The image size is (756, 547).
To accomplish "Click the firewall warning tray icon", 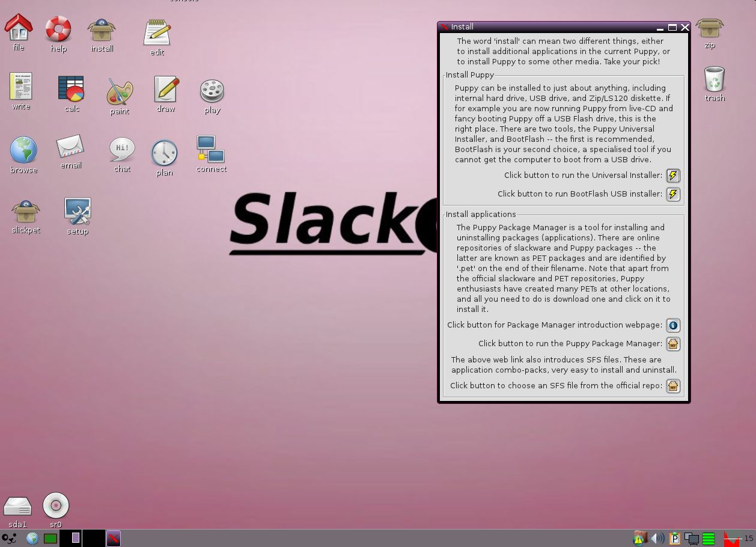I will [x=639, y=539].
